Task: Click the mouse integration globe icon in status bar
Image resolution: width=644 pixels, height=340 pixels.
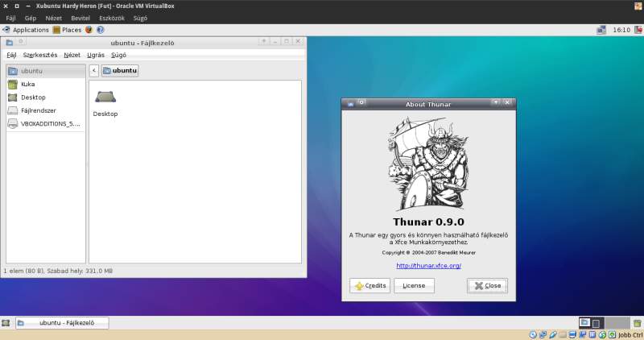Action: (602, 335)
